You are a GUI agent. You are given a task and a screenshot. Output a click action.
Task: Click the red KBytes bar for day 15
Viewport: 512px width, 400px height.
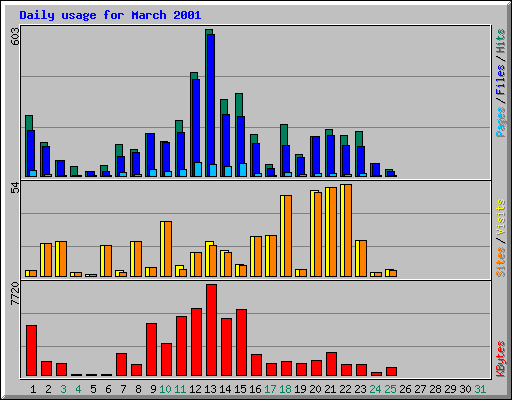point(241,343)
